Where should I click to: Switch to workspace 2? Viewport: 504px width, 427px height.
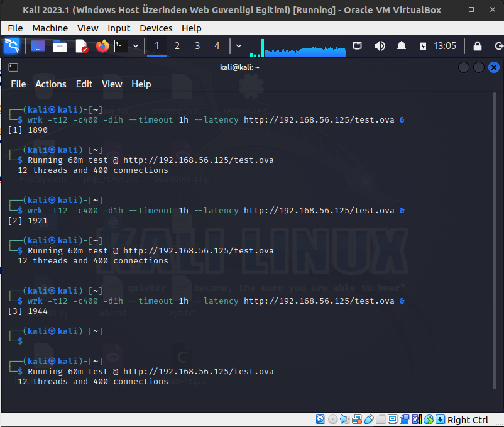pos(177,46)
